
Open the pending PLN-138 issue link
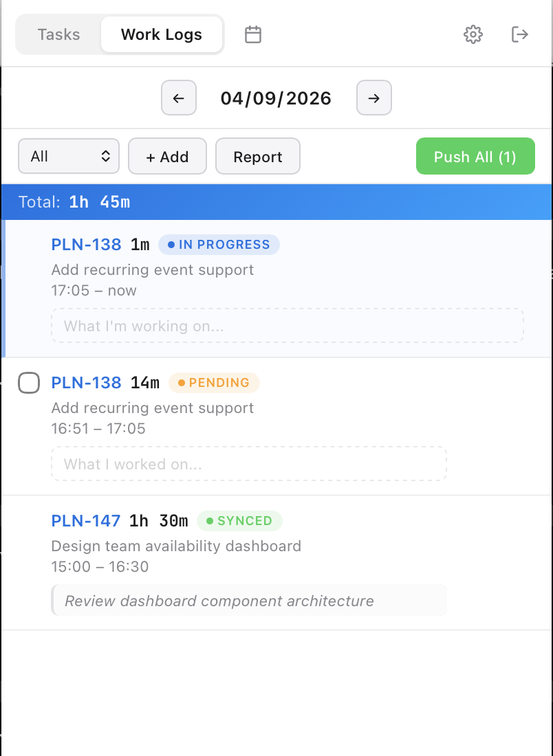click(86, 383)
